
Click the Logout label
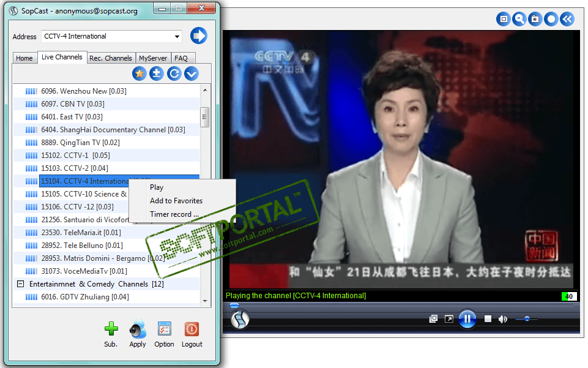click(192, 344)
